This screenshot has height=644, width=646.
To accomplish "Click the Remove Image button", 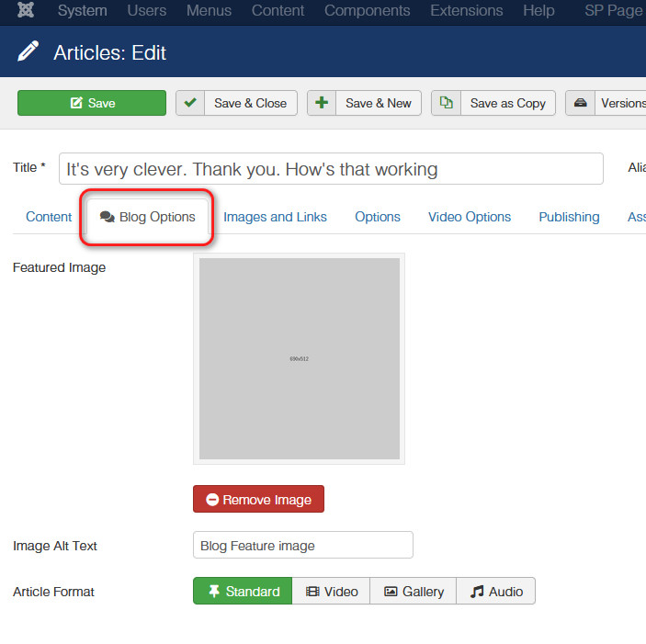I will [x=258, y=499].
